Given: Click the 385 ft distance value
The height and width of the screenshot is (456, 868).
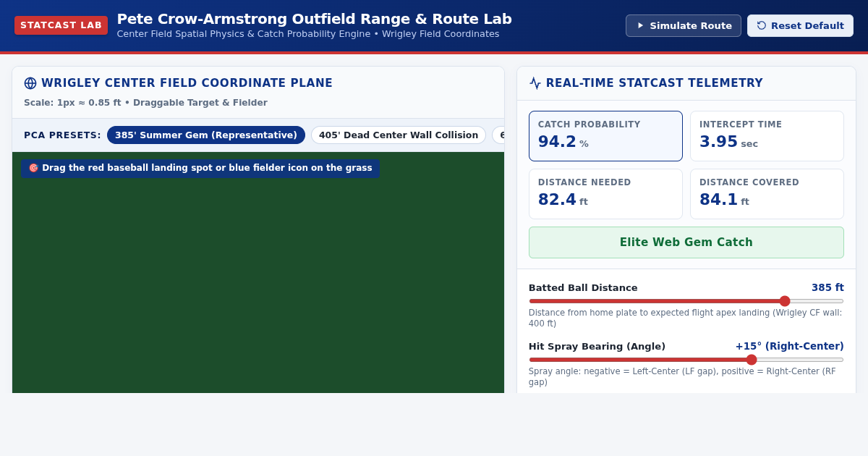Looking at the screenshot, I should pos(827,287).
